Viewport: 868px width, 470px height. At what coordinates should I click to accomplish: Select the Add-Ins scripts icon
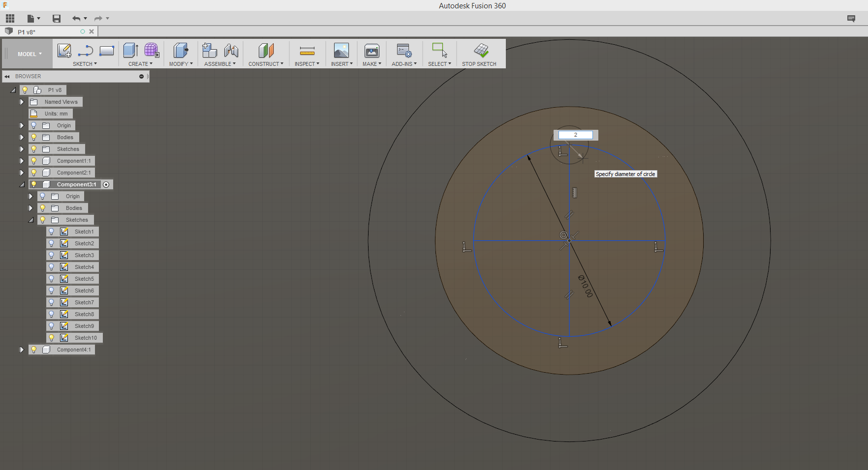[x=404, y=50]
